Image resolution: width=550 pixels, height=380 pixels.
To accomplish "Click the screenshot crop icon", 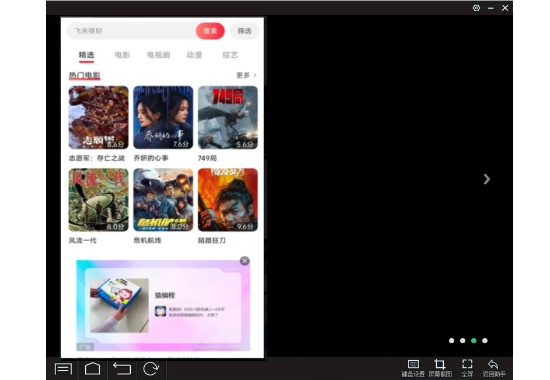I will click(x=440, y=368).
